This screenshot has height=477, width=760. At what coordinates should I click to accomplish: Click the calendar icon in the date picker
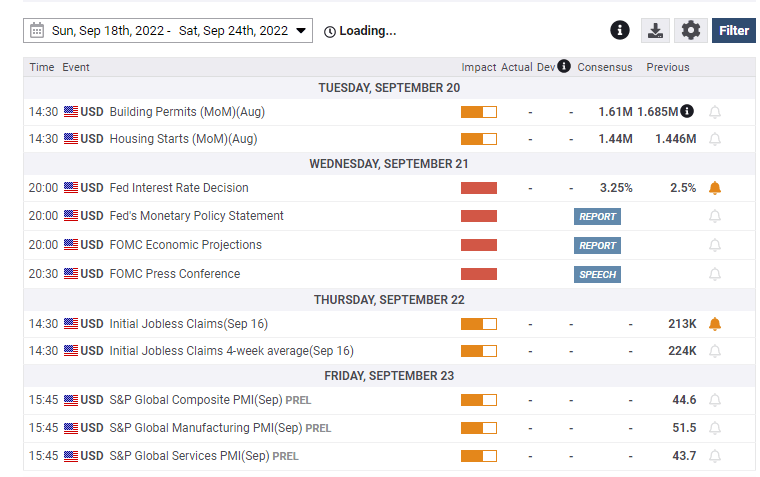[x=37, y=31]
